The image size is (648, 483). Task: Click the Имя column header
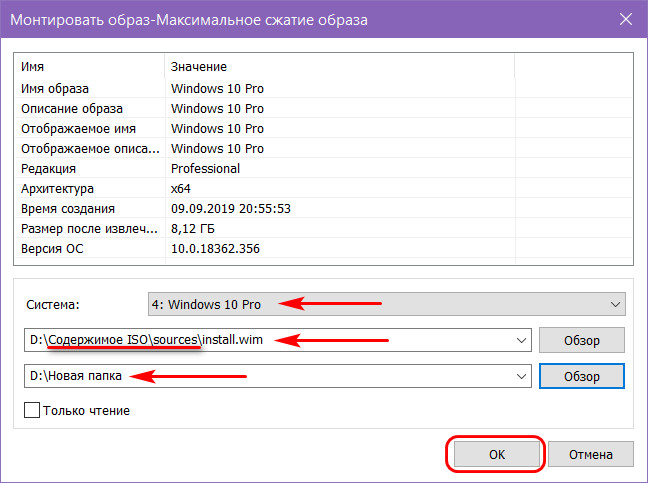90,67
